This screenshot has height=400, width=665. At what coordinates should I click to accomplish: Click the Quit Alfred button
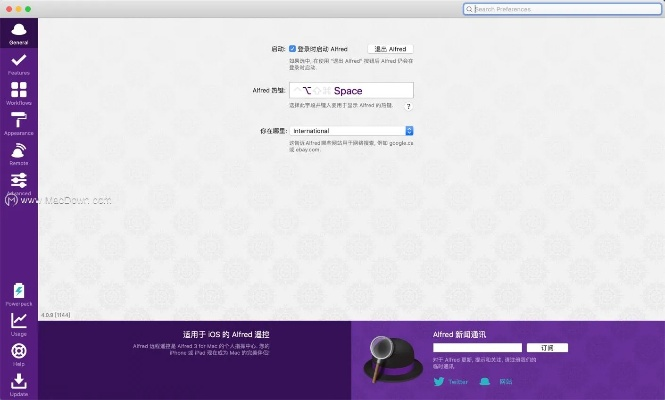(x=390, y=48)
